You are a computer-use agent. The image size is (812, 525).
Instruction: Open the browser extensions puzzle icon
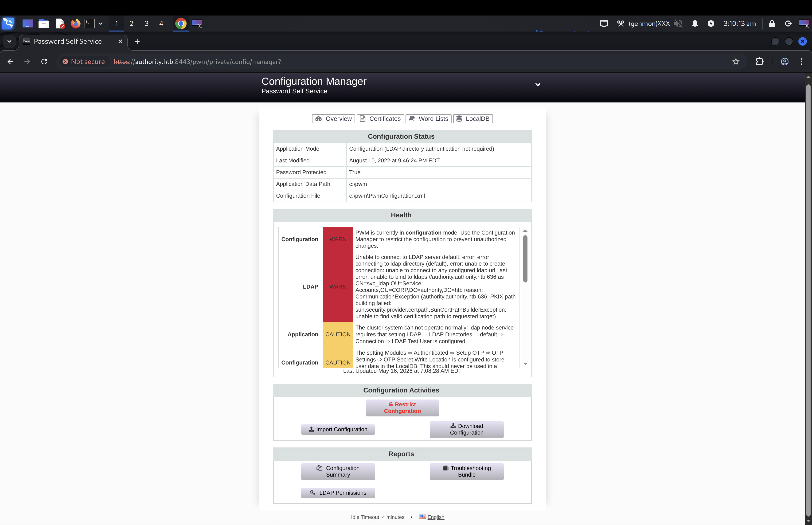click(x=760, y=62)
